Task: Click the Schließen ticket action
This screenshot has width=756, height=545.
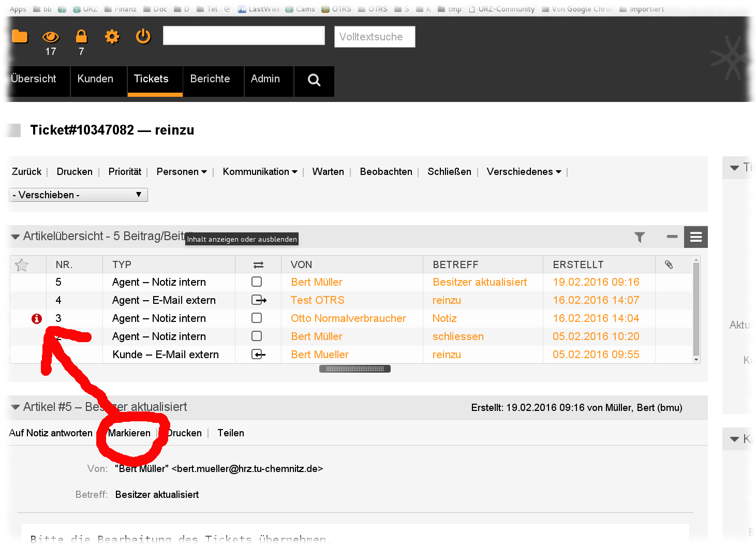Action: click(449, 172)
